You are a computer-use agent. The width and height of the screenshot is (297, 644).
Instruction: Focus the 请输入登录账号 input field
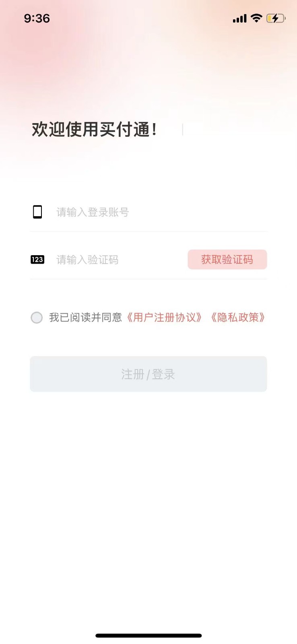(x=153, y=212)
